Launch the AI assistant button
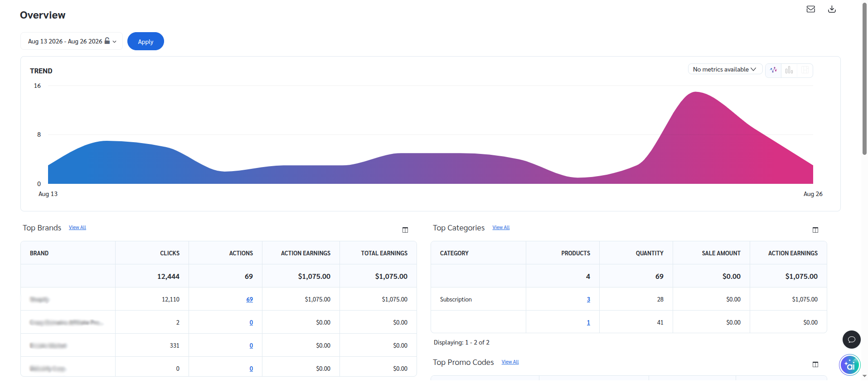 (x=850, y=365)
